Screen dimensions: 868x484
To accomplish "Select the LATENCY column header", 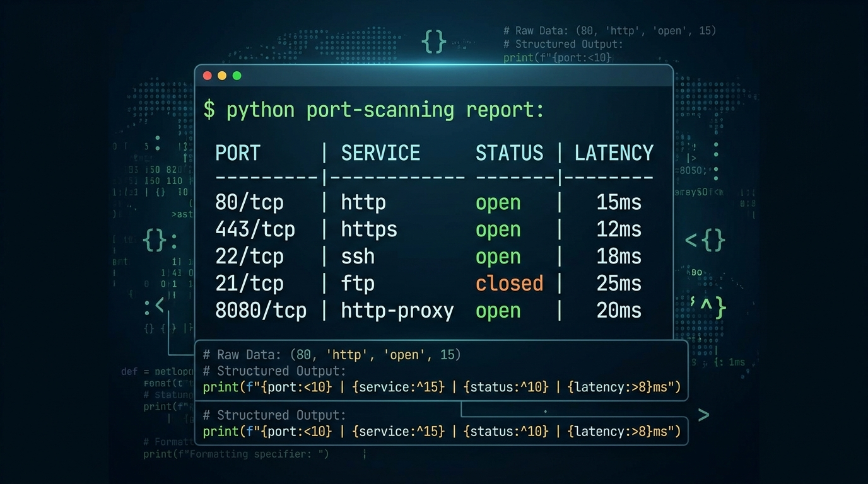I will tap(614, 153).
